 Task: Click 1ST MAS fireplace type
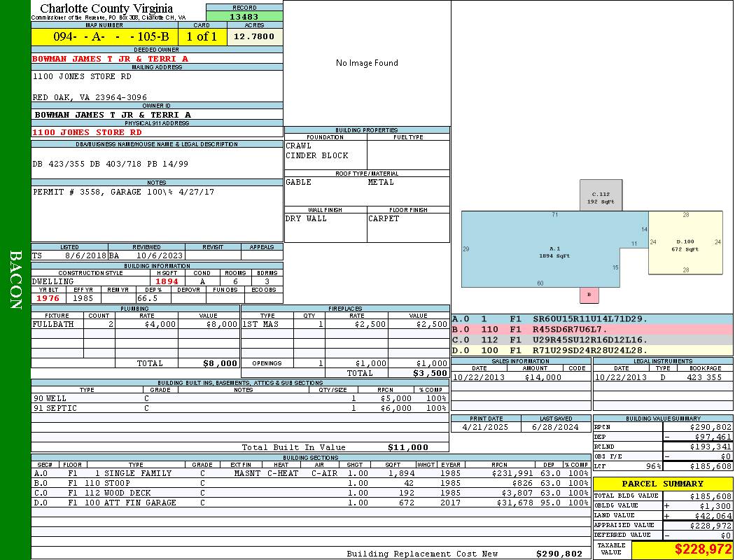pos(260,324)
